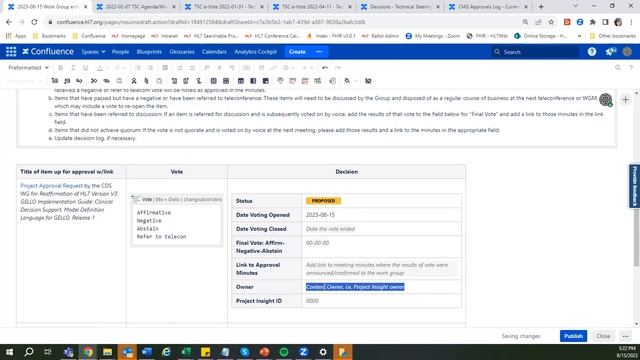Toggle italic formatting in editor toolbar

[x=73, y=68]
